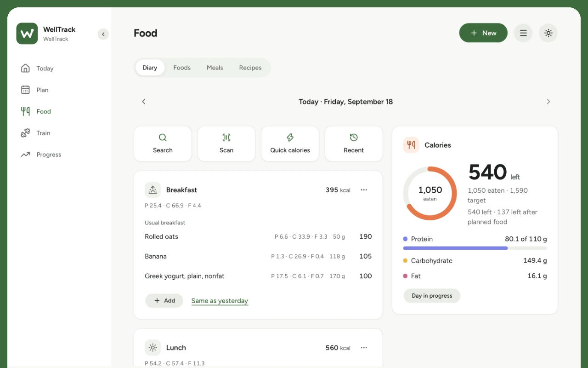588x368 pixels.
Task: Click the Carbohydrate yellow color dot
Action: tap(405, 261)
